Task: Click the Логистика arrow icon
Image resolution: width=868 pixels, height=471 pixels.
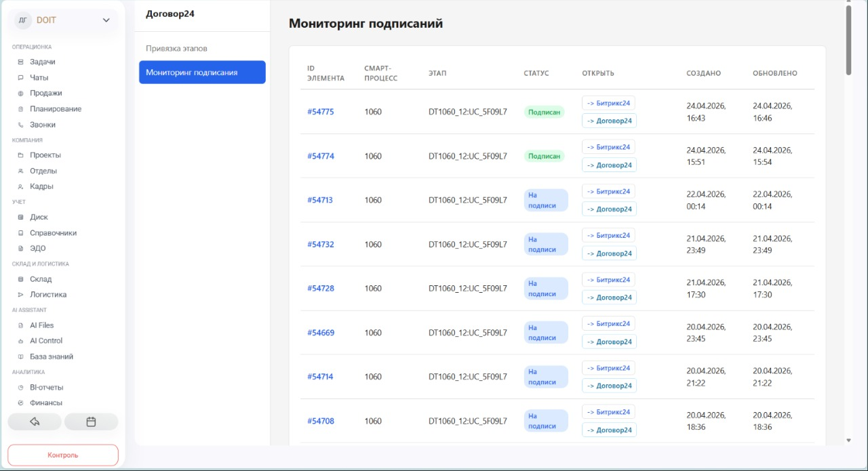Action: (20, 295)
